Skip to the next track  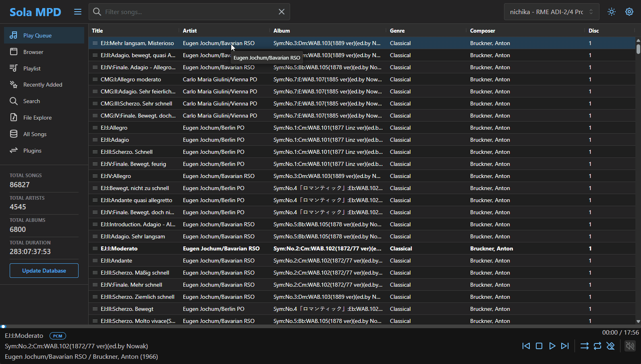tap(565, 346)
